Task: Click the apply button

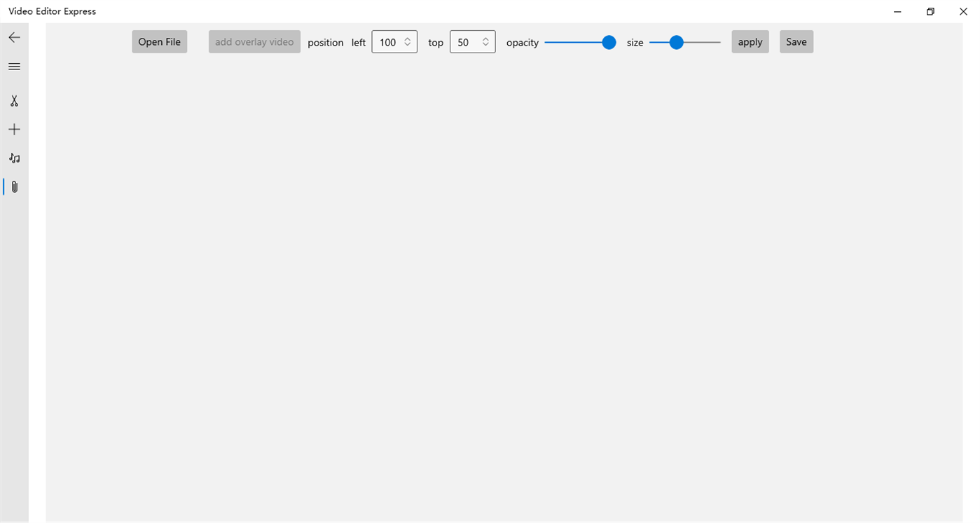Action: [750, 41]
